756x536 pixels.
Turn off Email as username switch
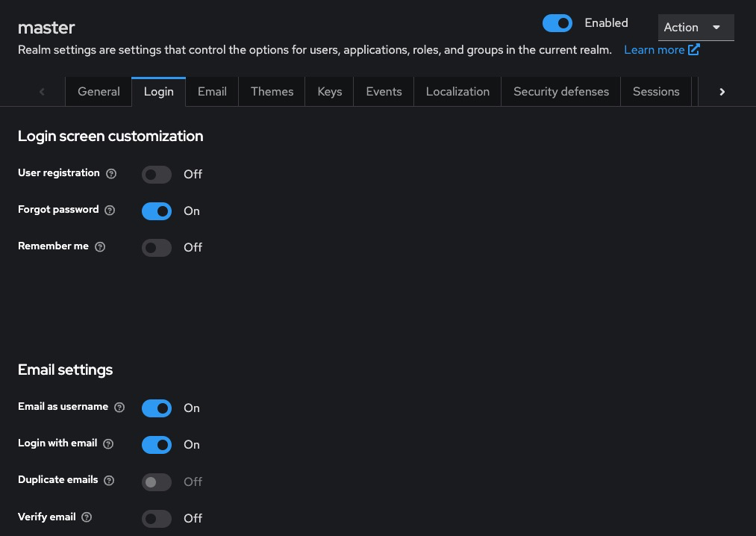point(157,408)
